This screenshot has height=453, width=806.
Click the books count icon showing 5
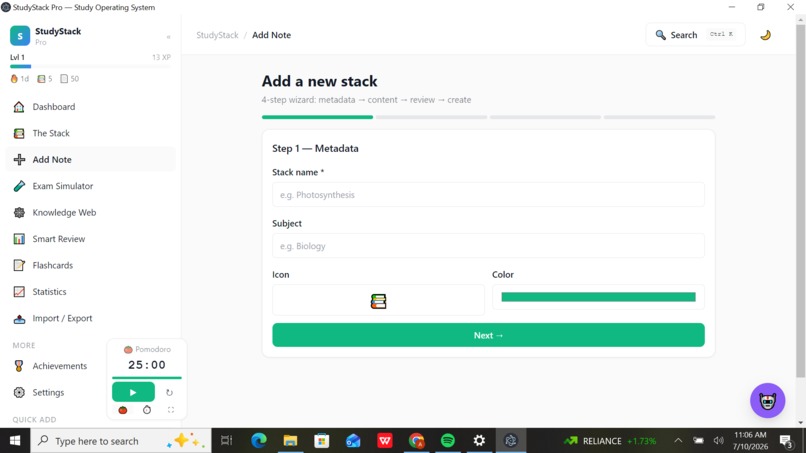tap(41, 79)
